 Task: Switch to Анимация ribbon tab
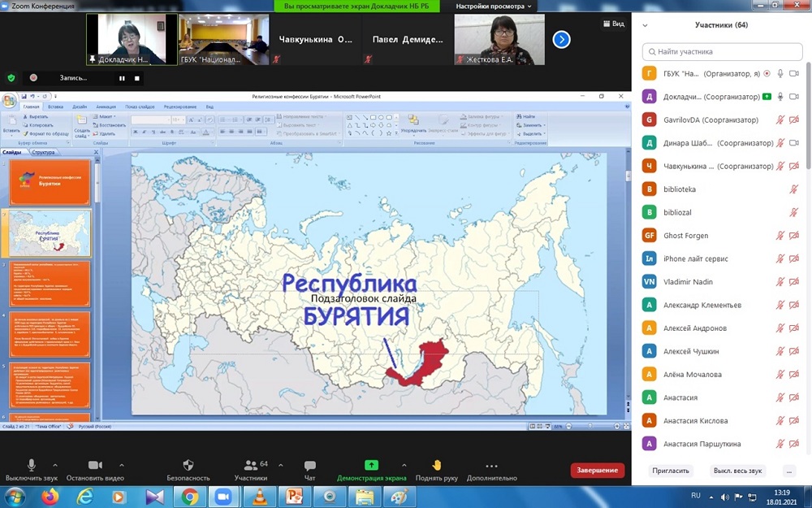click(106, 106)
